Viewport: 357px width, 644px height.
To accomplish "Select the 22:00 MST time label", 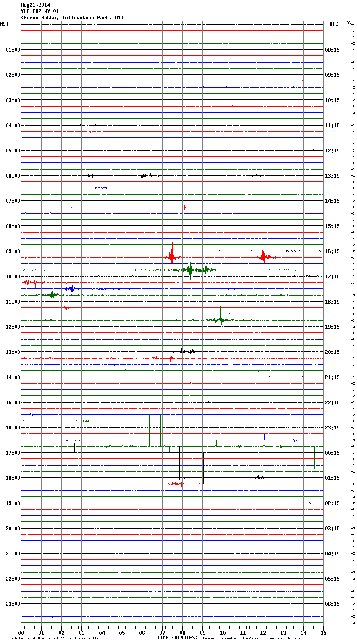I will (x=13, y=579).
